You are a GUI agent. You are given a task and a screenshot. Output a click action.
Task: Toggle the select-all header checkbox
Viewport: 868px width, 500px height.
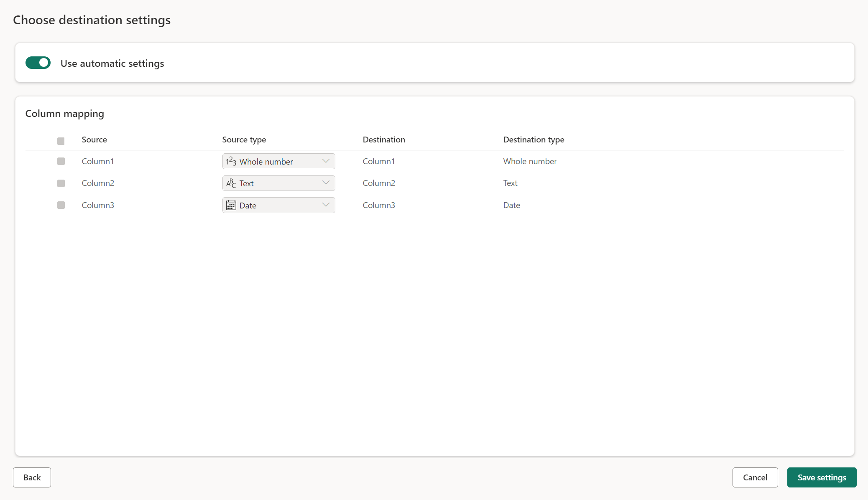61,140
